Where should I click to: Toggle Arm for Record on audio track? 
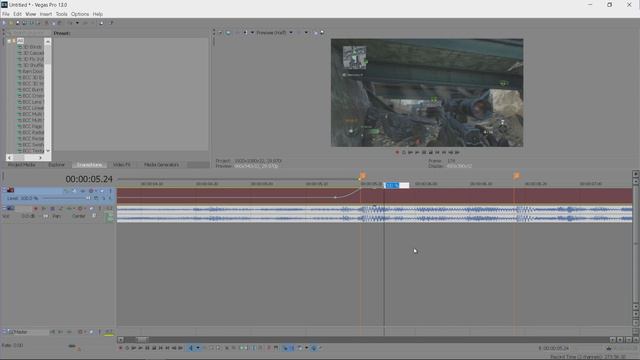coord(36,209)
